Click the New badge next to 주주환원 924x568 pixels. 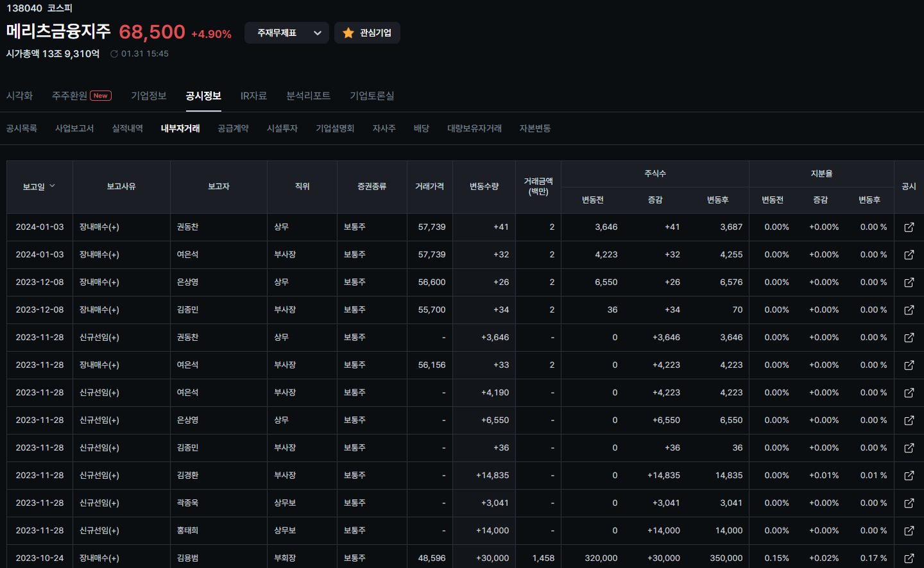click(x=101, y=96)
